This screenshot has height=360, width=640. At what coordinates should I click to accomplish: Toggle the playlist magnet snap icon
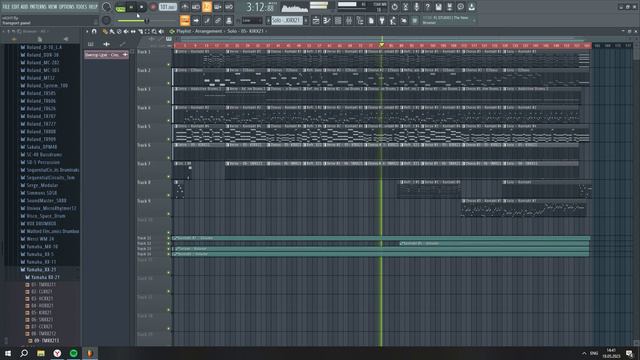(x=94, y=31)
